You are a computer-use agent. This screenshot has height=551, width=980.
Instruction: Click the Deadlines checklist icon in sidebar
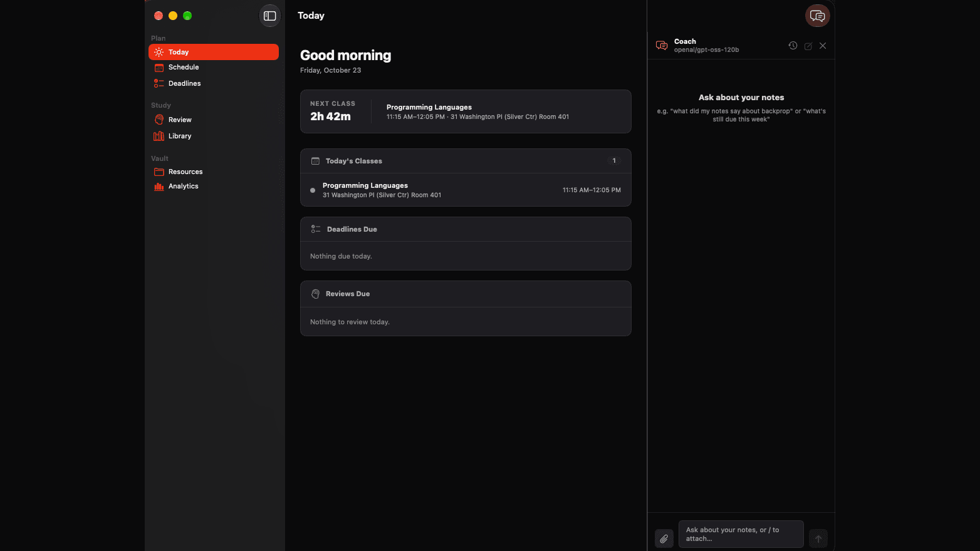[x=159, y=83]
